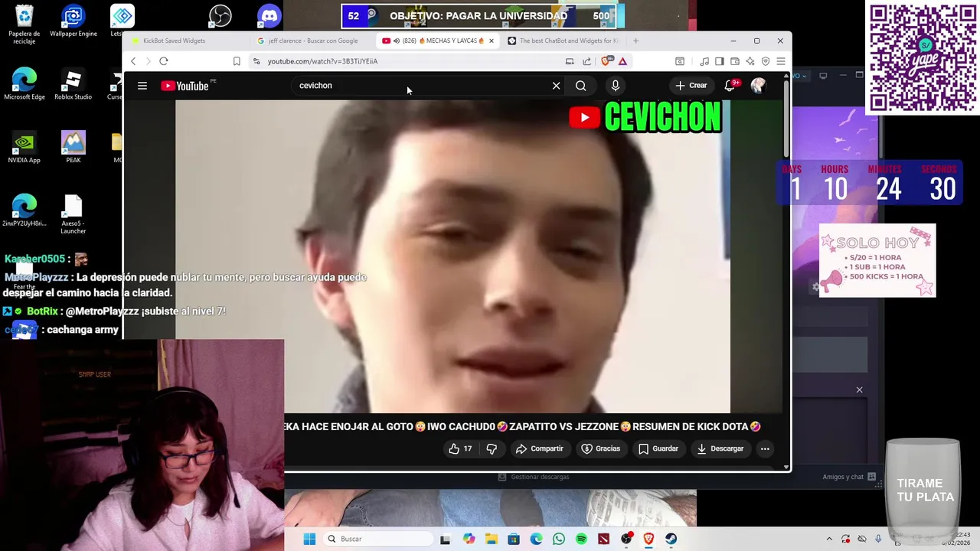This screenshot has width=980, height=551.
Task: Open the browser main hamburger menu
Action: point(780,61)
